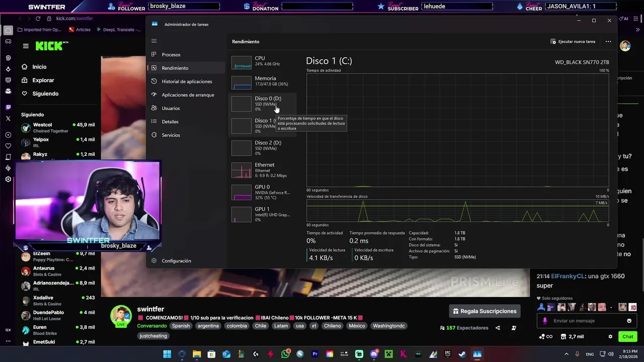644x362 pixels.
Task: Open the 2,7 mil shop points icon
Action: point(573,336)
